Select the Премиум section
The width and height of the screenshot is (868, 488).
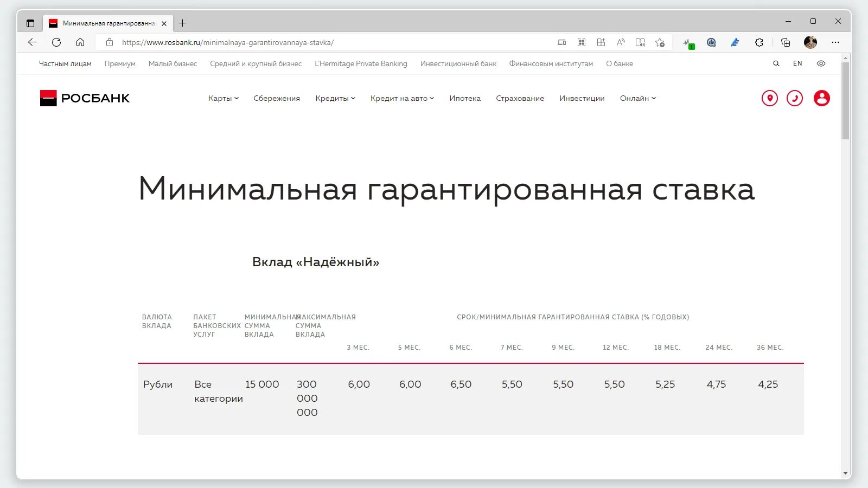tap(120, 63)
